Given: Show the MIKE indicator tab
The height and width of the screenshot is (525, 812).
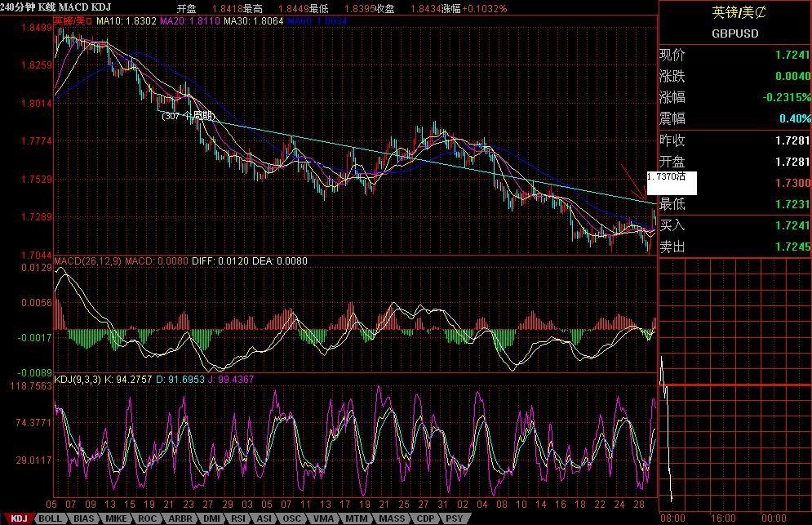Looking at the screenshot, I should pyautogui.click(x=115, y=518).
